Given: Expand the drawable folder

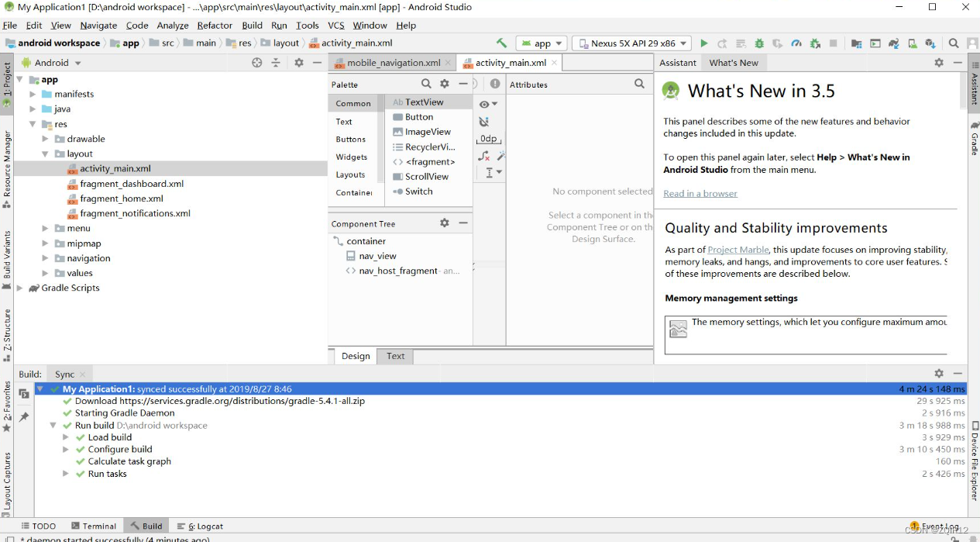Looking at the screenshot, I should (x=46, y=139).
